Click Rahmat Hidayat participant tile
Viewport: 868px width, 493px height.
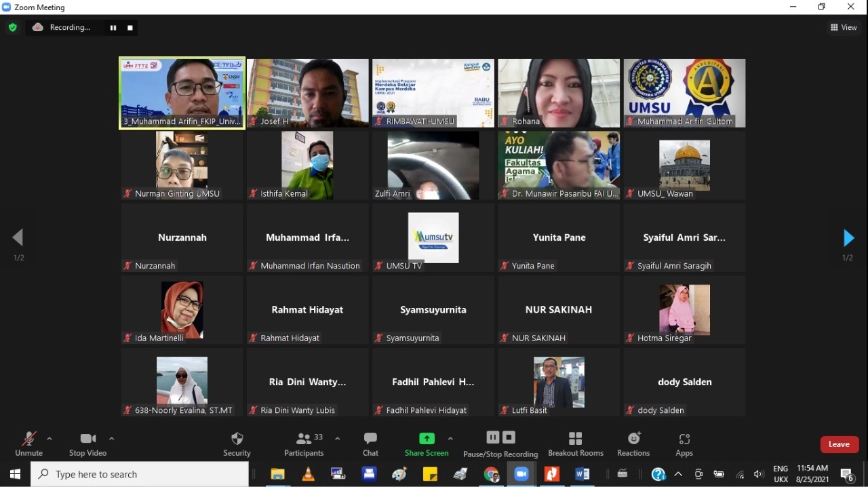click(x=308, y=310)
